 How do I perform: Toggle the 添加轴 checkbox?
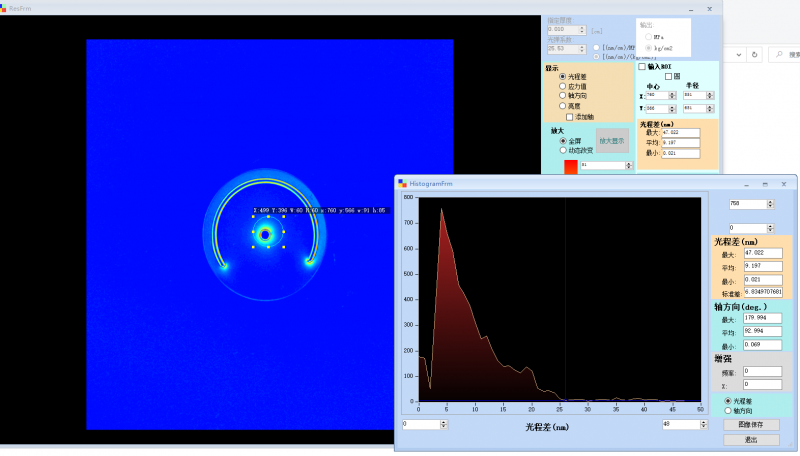[570, 116]
